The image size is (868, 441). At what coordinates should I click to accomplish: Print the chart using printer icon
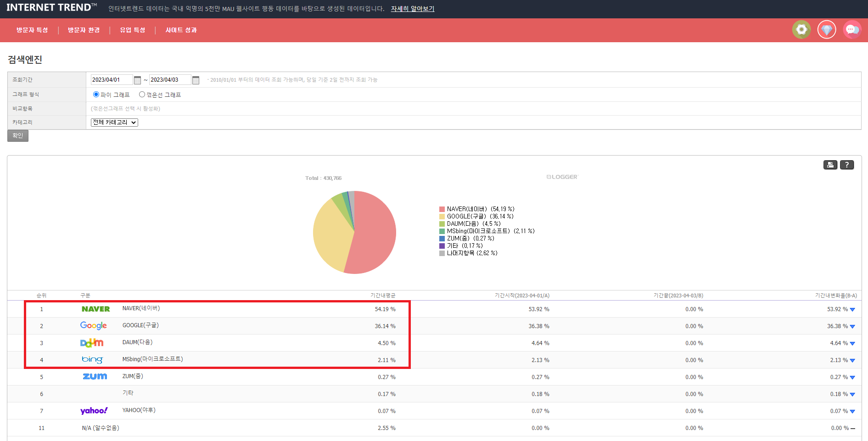[x=830, y=165]
